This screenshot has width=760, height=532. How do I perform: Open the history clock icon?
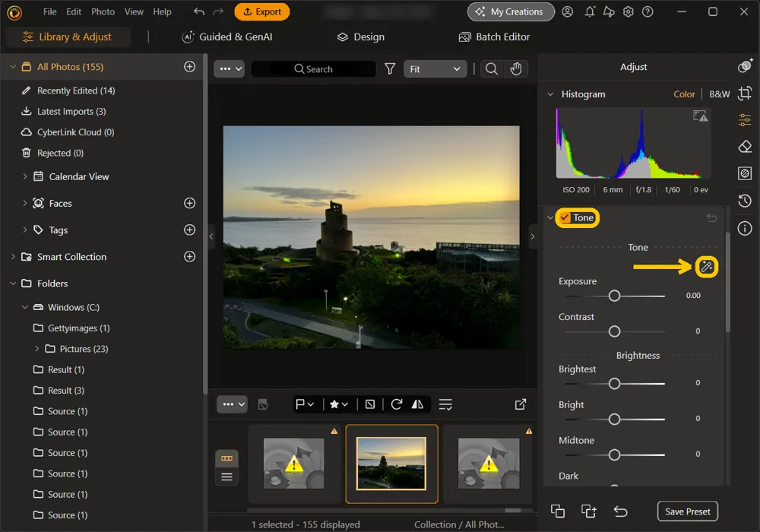pos(745,200)
